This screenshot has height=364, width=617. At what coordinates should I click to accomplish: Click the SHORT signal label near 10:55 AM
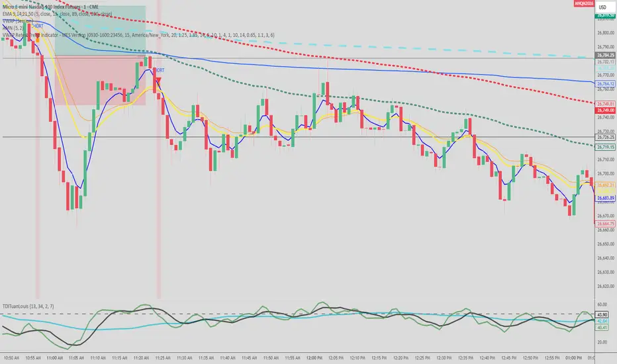point(38,26)
